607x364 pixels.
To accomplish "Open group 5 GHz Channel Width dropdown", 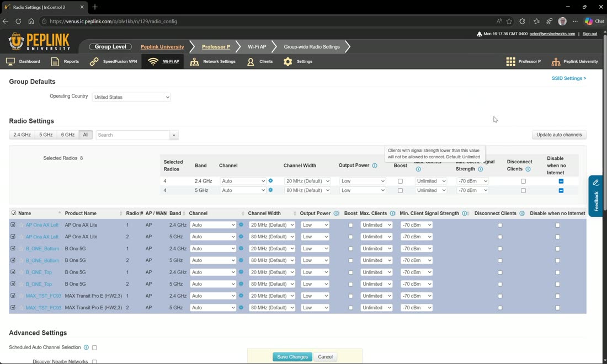I will 307,190.
